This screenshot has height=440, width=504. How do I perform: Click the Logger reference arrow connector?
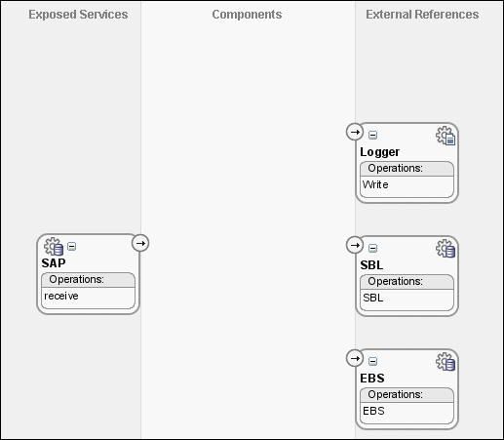click(355, 132)
